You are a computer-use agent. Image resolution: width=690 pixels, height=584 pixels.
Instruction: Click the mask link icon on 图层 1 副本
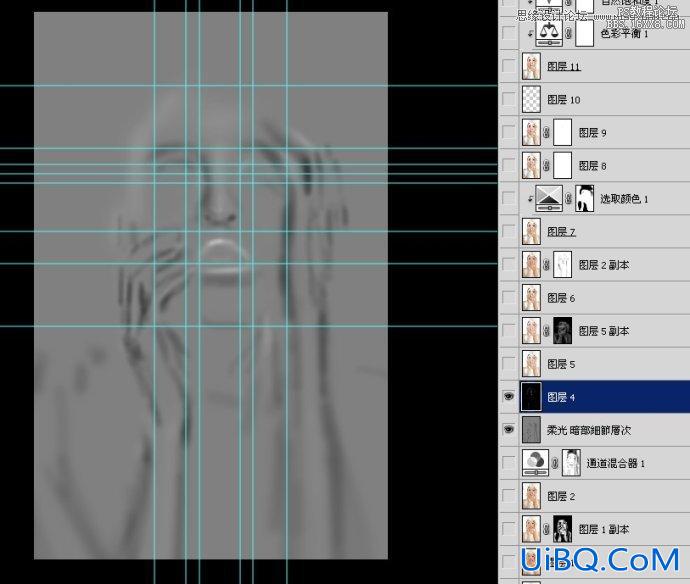pos(547,529)
